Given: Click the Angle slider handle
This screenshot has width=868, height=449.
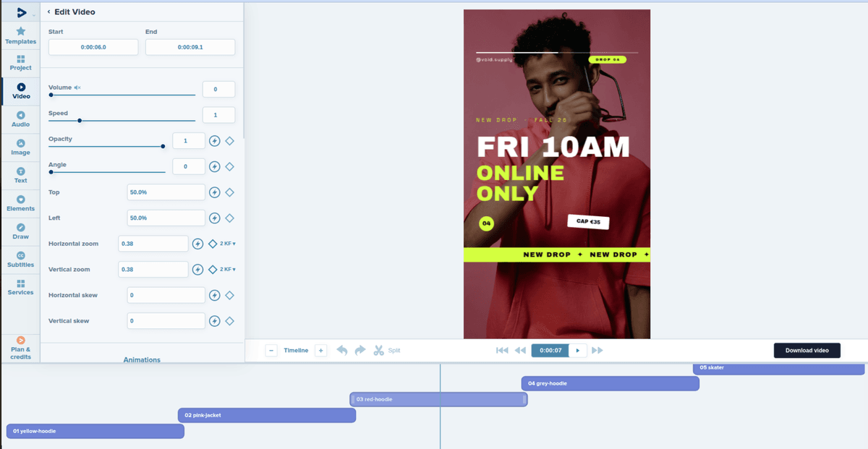Looking at the screenshot, I should point(51,172).
